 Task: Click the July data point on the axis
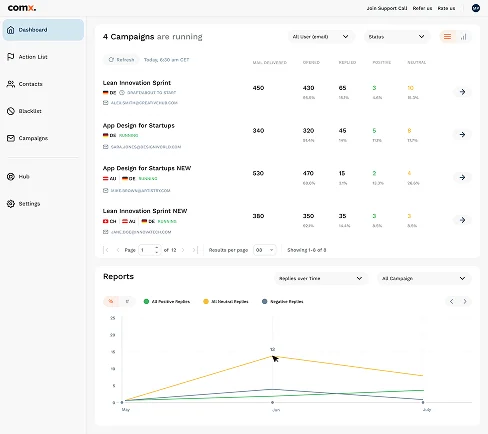[x=423, y=402]
